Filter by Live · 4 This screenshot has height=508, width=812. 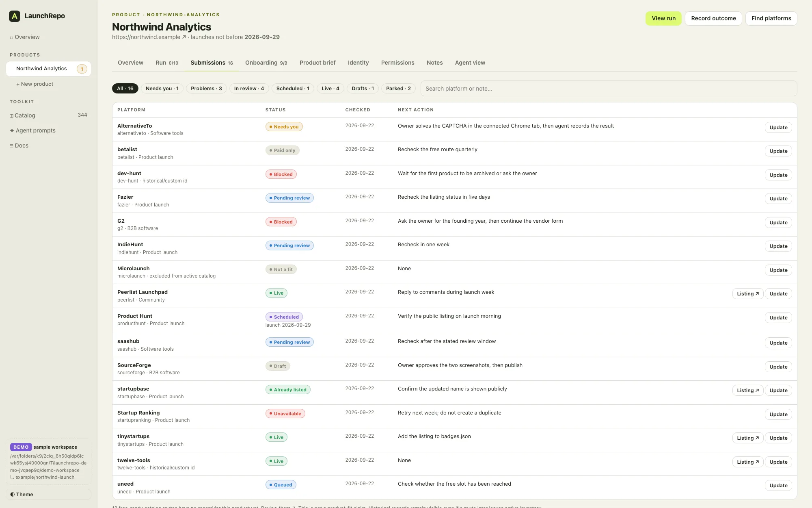(330, 89)
